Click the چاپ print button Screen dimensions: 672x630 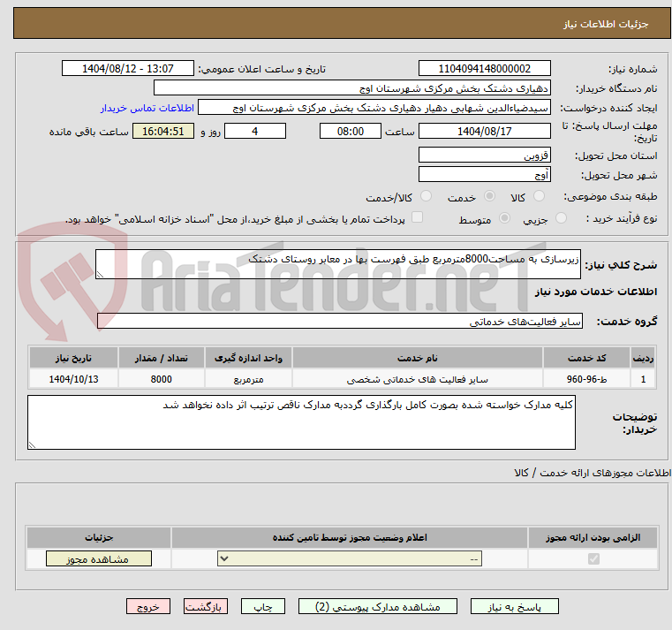pos(263,607)
